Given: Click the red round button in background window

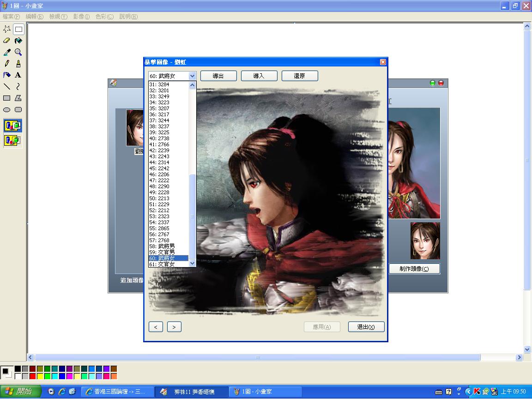Looking at the screenshot, I should click(x=441, y=83).
